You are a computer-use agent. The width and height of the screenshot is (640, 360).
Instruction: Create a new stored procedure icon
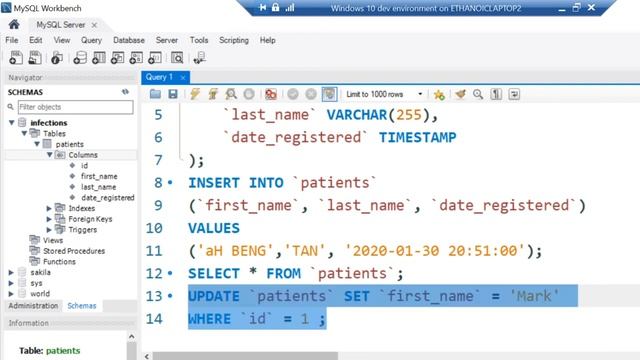(x=136, y=58)
